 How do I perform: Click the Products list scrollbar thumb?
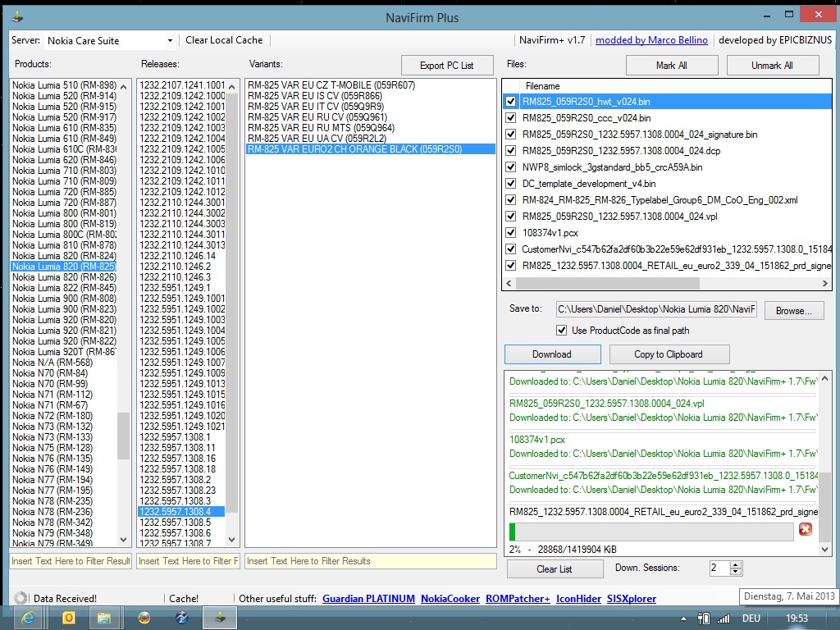coord(123,436)
